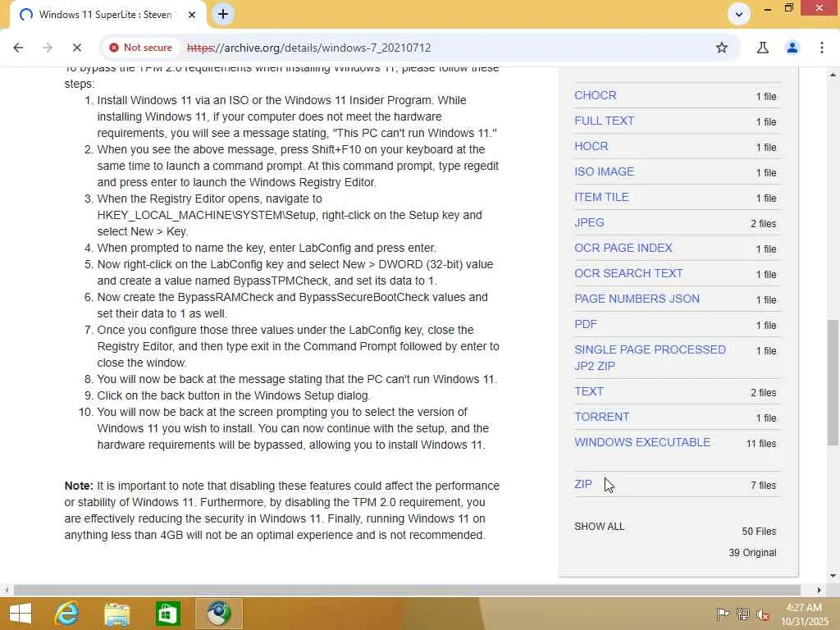Switch to the Chromium taskbar app

pos(218,614)
